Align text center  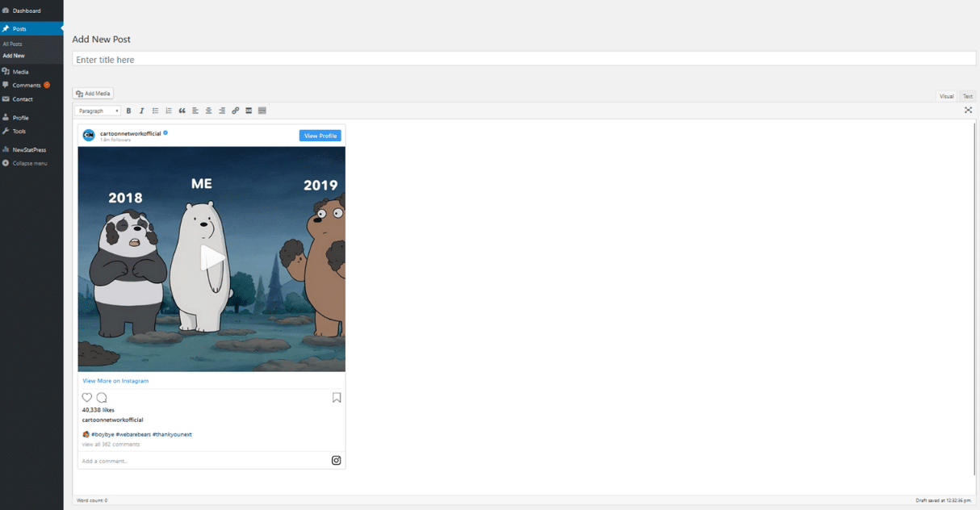pyautogui.click(x=208, y=111)
